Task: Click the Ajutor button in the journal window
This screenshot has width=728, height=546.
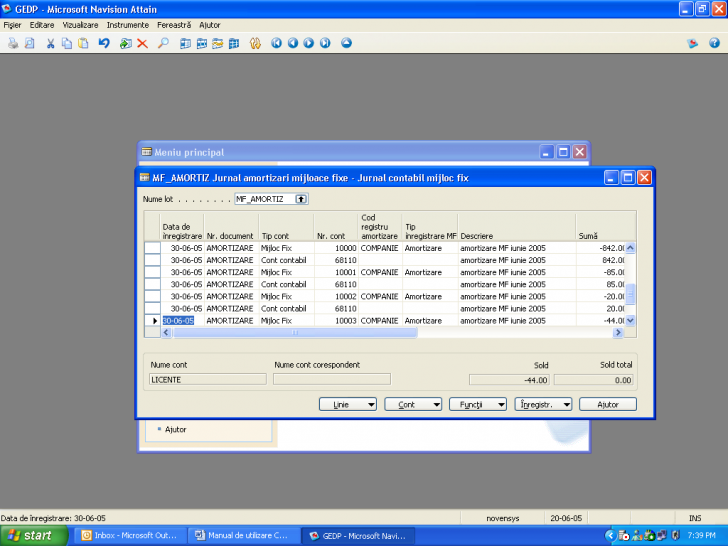Action: (608, 404)
